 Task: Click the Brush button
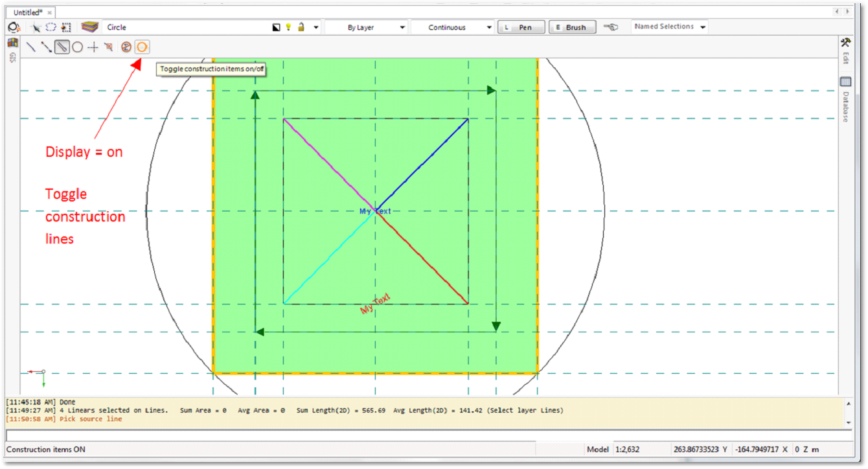tap(573, 27)
